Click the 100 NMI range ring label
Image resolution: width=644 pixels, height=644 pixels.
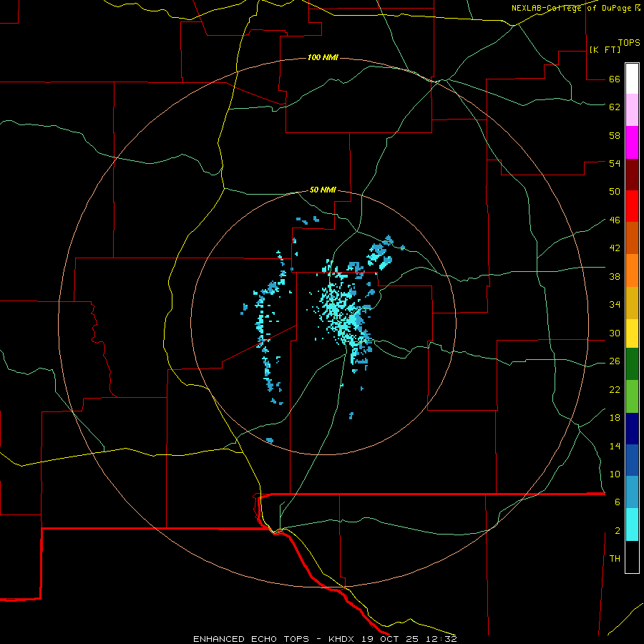[323, 57]
